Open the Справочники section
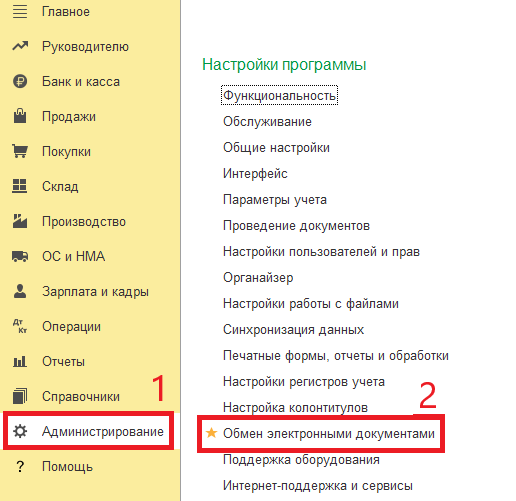Screen dimensions: 516x501 pos(81,397)
